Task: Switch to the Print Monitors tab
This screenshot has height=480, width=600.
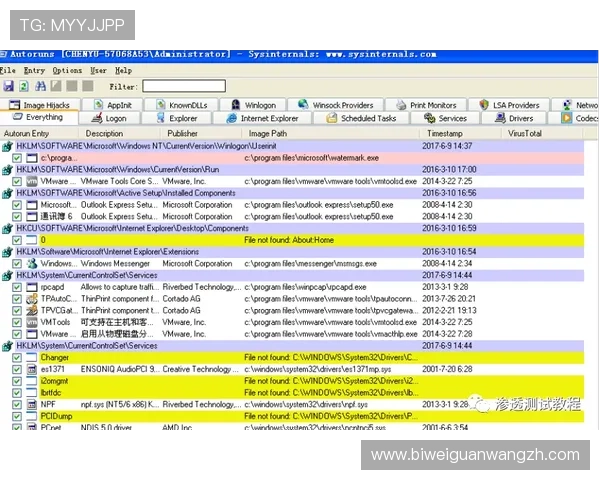Action: (x=426, y=104)
